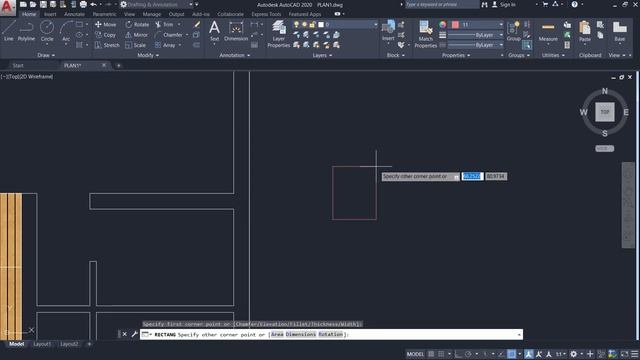Click the Mirror tool
Image resolution: width=640 pixels, height=360 pixels.
coord(137,35)
